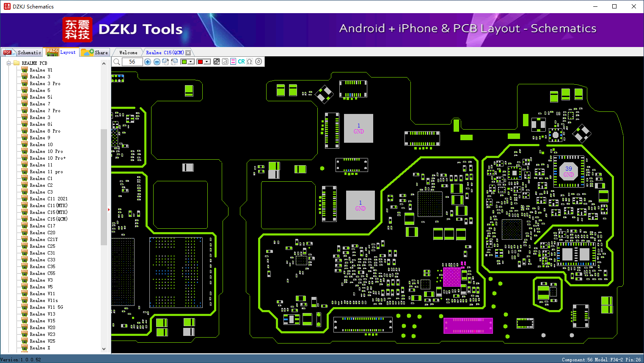Open Realme 11 pro in the tree
Image resolution: width=644 pixels, height=363 pixels.
tap(46, 172)
